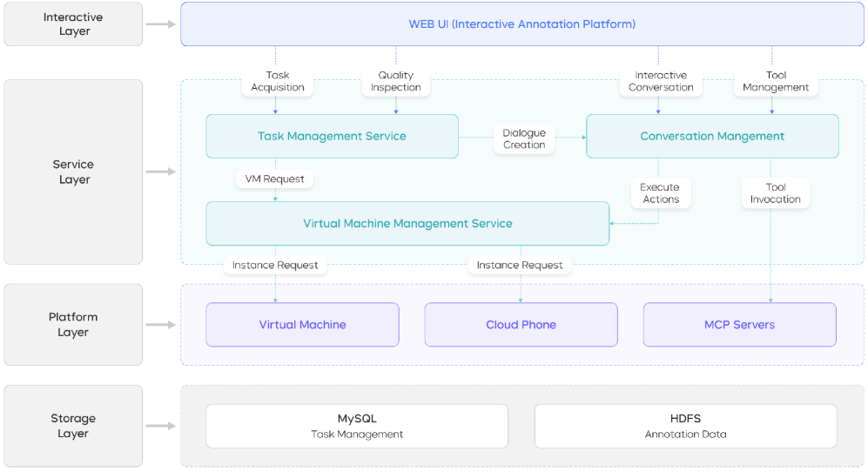Select the Interactive Layer label
Screen dimensions: 868x472
click(73, 24)
